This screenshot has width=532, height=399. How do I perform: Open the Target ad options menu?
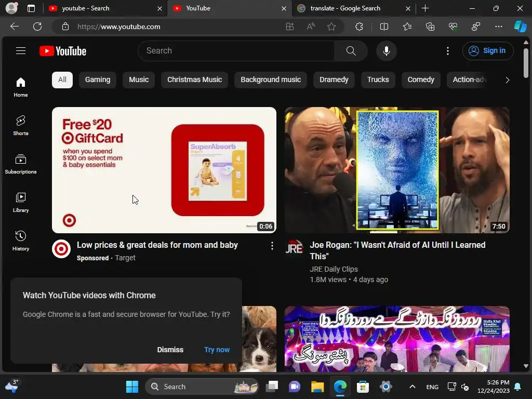click(272, 246)
